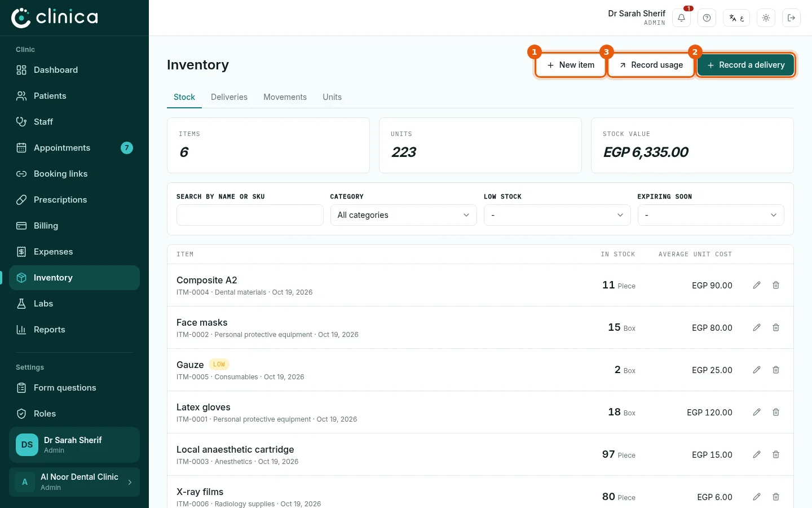Toggle the light theme sun icon

(x=766, y=18)
